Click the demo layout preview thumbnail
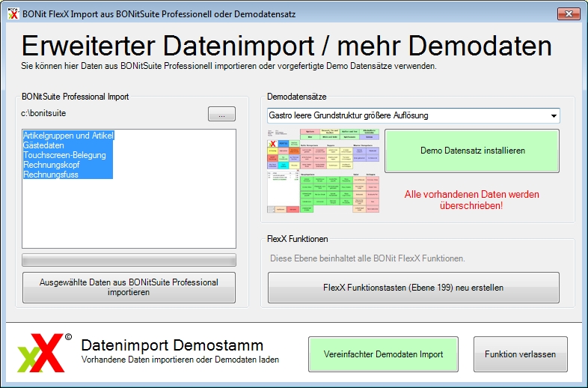Image resolution: width=588 pixels, height=388 pixels. pos(323,171)
